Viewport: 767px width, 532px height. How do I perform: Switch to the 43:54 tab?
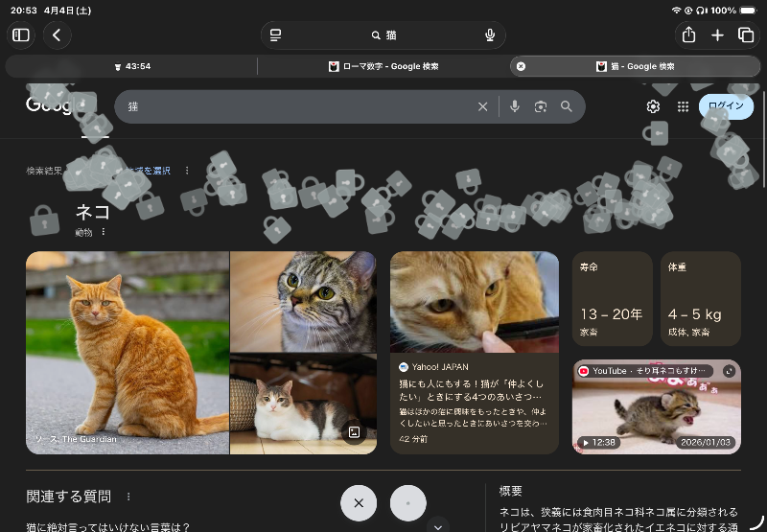(132, 66)
